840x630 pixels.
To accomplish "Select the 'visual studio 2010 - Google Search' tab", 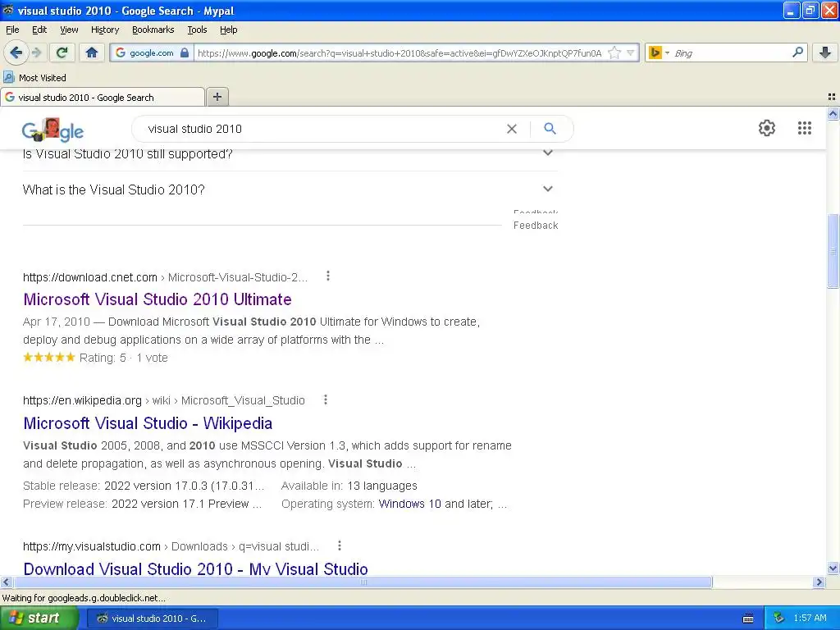I will pyautogui.click(x=103, y=97).
